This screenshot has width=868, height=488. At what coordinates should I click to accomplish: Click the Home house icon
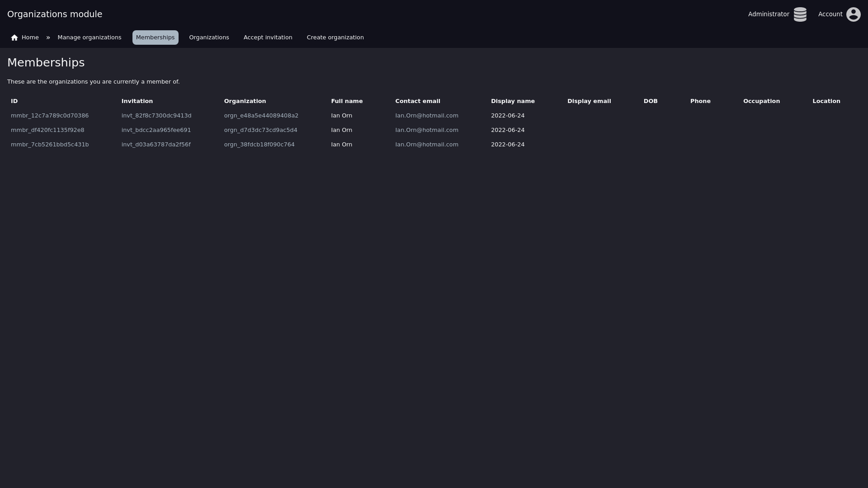[14, 38]
